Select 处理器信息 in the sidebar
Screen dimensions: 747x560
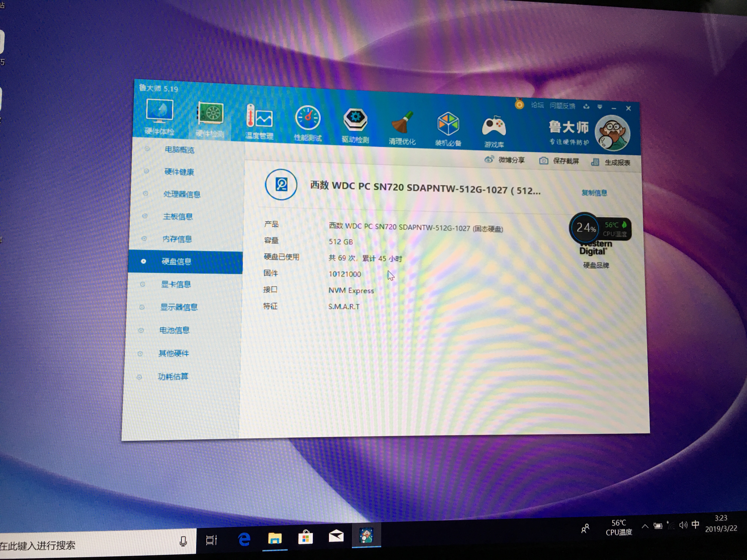(x=182, y=194)
